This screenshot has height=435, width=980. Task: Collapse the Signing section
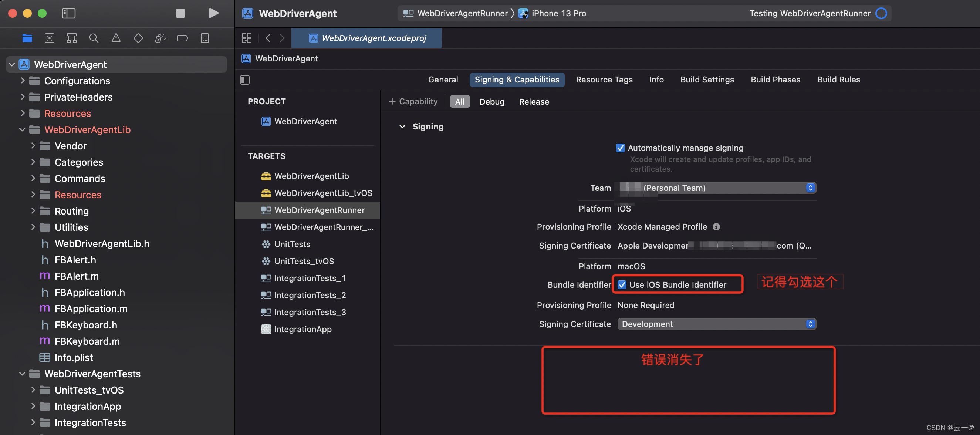click(402, 127)
